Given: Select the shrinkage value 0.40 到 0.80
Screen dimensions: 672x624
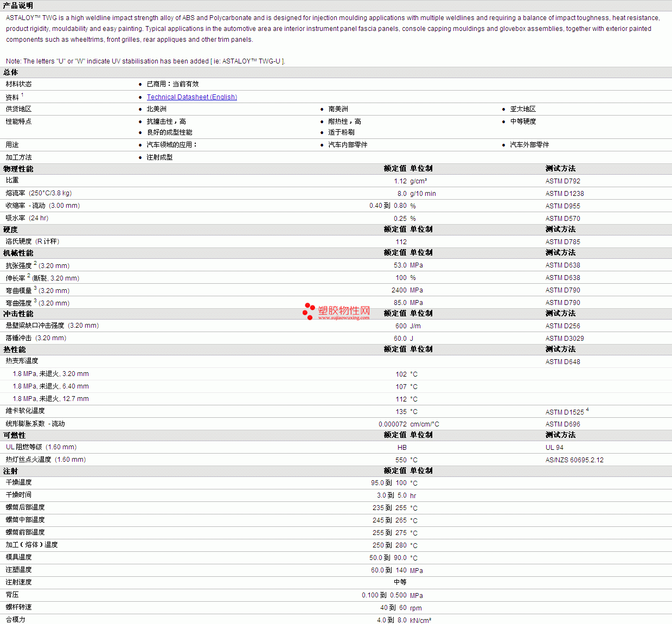Looking at the screenshot, I should click(x=388, y=206).
